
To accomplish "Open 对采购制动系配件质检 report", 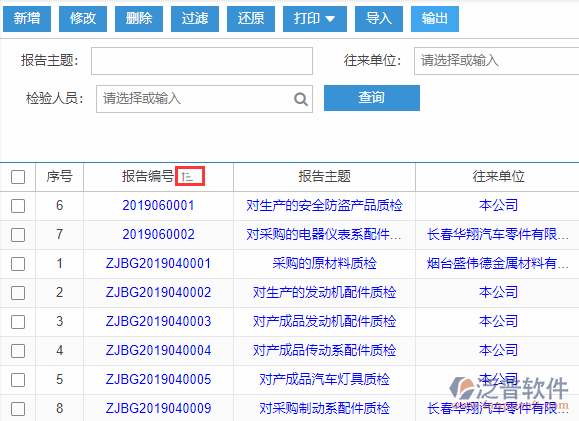I will 325,408.
